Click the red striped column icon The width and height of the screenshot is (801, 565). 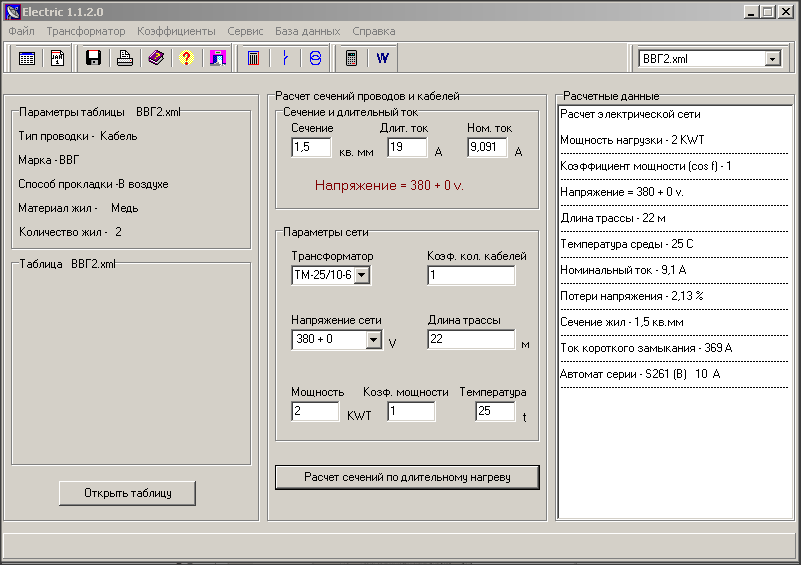coord(253,58)
